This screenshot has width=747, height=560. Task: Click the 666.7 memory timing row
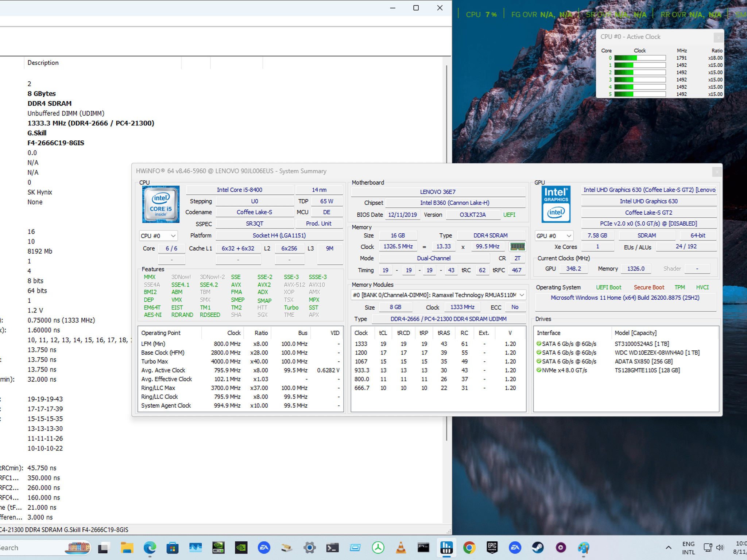click(438, 388)
